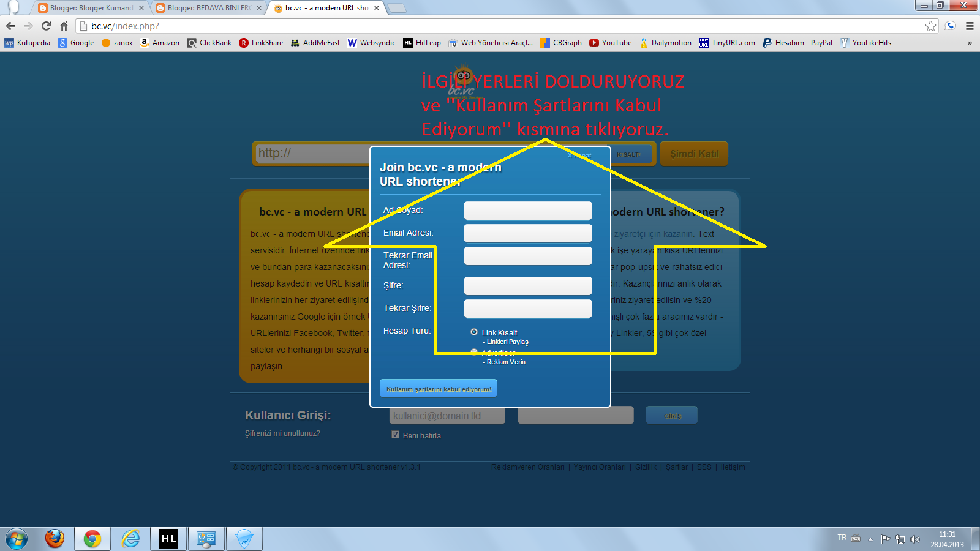
Task: Toggle the Beni hatırla checkbox
Action: point(395,435)
